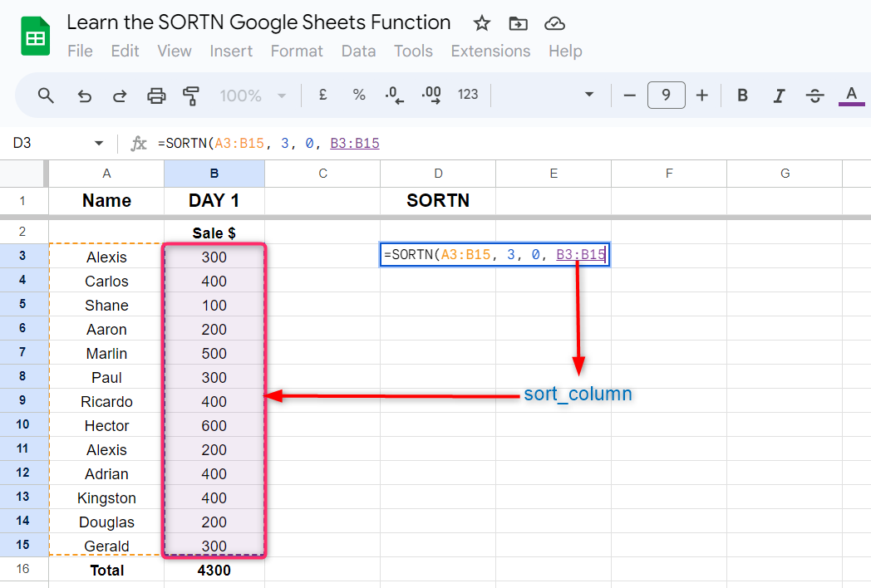Open the Extensions menu
This screenshot has width=871, height=588.
tap(490, 51)
